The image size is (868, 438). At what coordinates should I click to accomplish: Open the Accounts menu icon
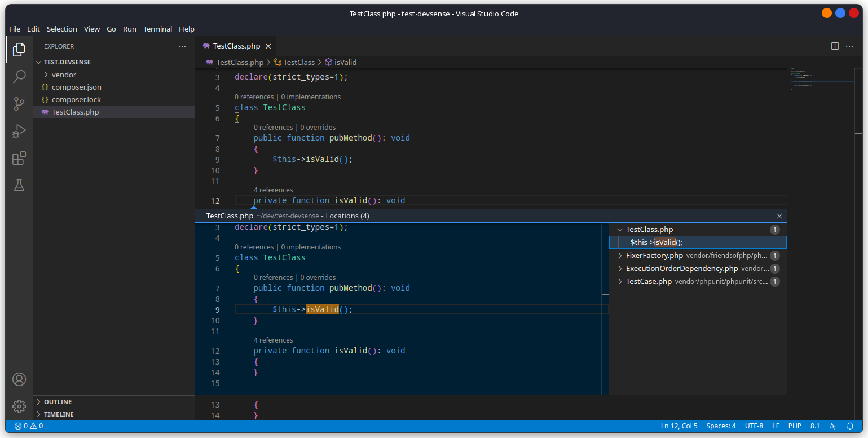coord(19,379)
